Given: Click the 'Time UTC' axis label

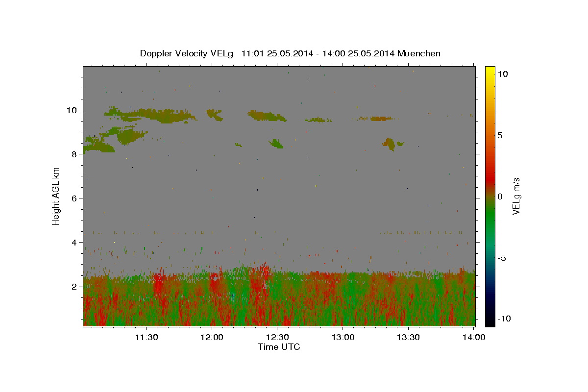Looking at the screenshot, I should coord(279,347).
